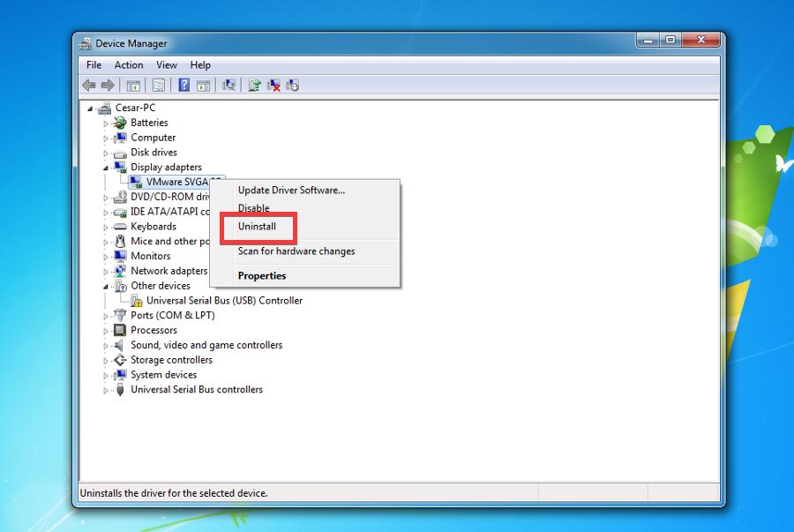Click the Disable toolbar icon with down arrow
This screenshot has width=794, height=532.
(292, 85)
